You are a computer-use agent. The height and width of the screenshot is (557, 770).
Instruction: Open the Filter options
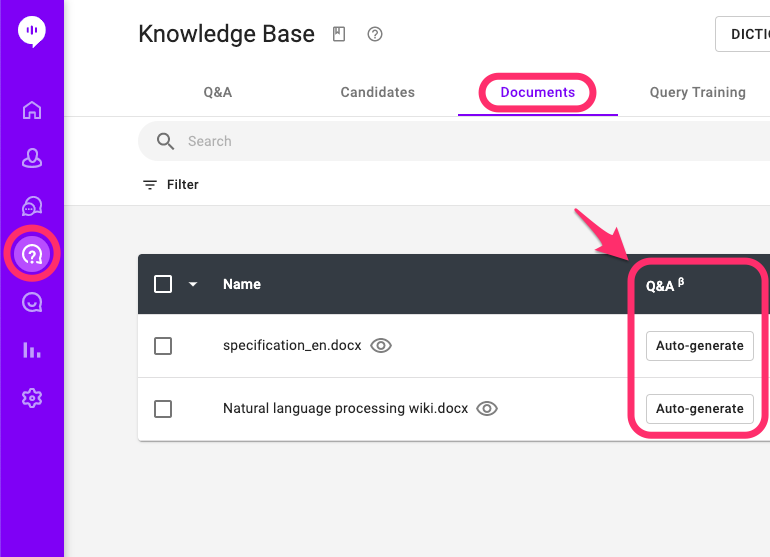point(171,185)
